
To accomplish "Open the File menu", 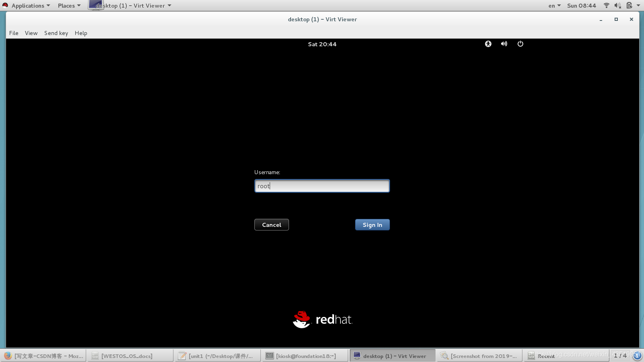I will pos(14,33).
